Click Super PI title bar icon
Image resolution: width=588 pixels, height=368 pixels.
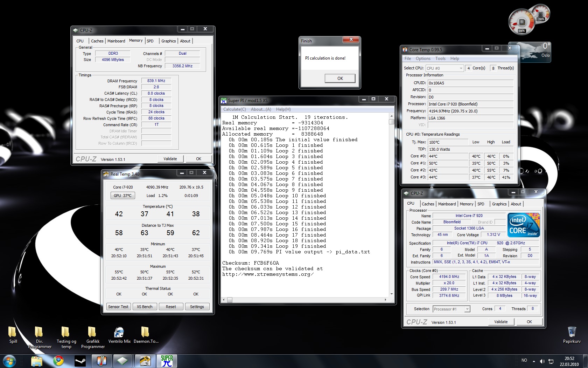[224, 101]
